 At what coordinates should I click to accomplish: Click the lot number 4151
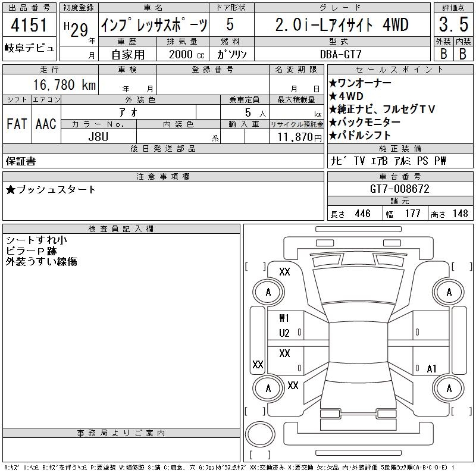[29, 26]
